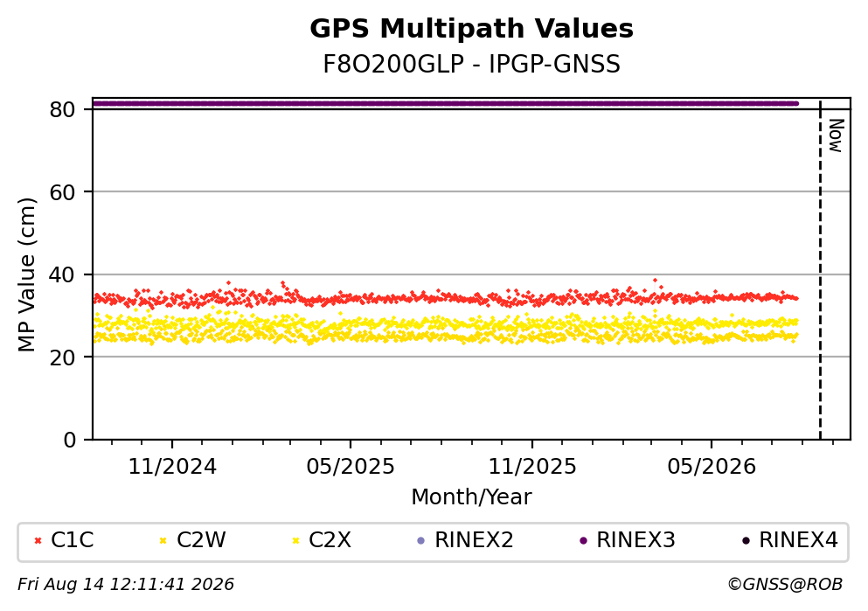This screenshot has height=611, width=868.
Task: Click the 'MP Value (cm)' y-axis label
Action: (26, 275)
